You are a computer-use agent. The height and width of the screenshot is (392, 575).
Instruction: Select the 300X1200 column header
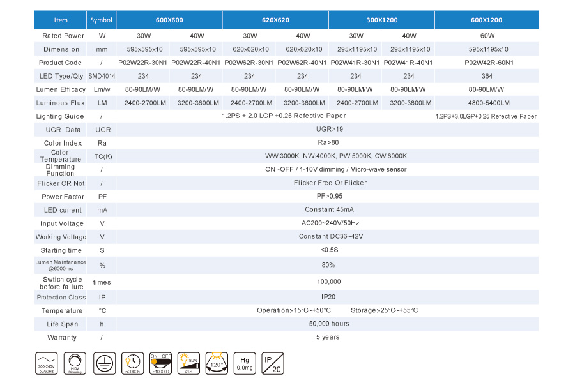pos(381,20)
